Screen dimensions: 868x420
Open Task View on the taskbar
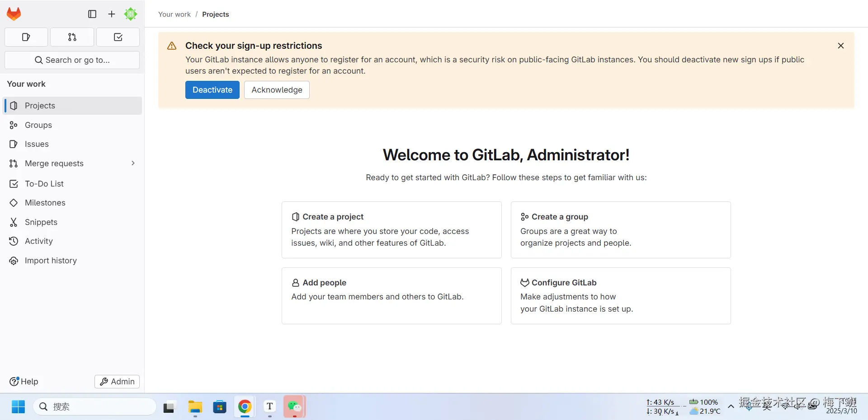pyautogui.click(x=169, y=407)
